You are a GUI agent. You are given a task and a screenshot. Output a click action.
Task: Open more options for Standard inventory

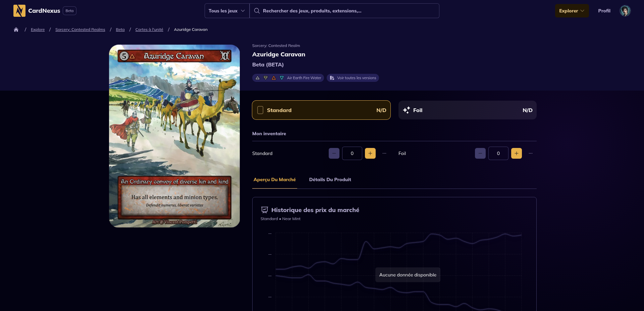(384, 153)
